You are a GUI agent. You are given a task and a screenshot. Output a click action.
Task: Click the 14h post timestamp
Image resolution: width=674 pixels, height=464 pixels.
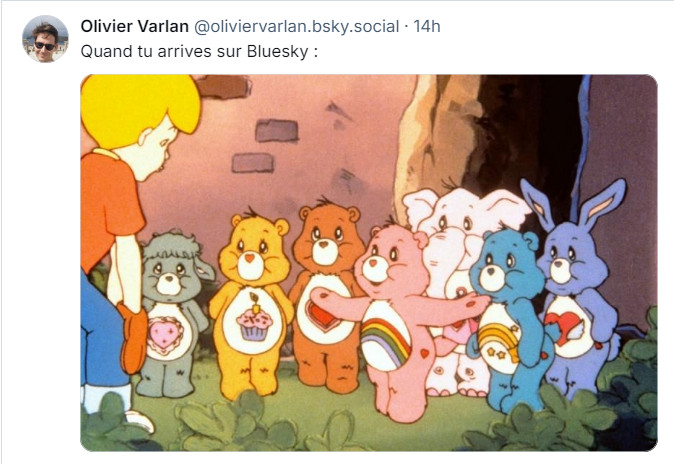click(x=426, y=26)
